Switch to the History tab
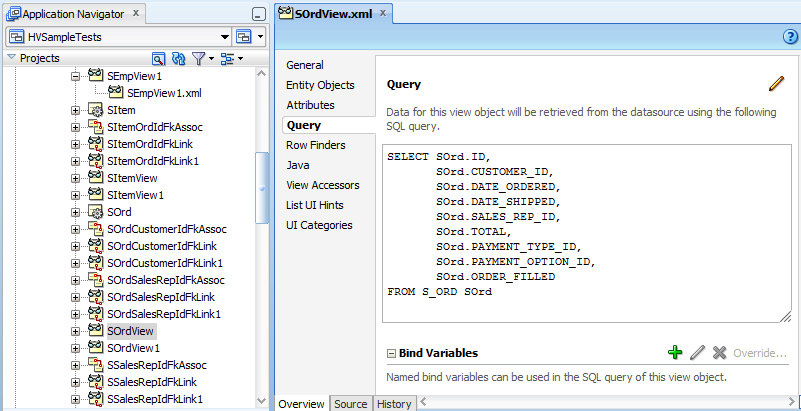The width and height of the screenshot is (801, 411). (x=394, y=404)
